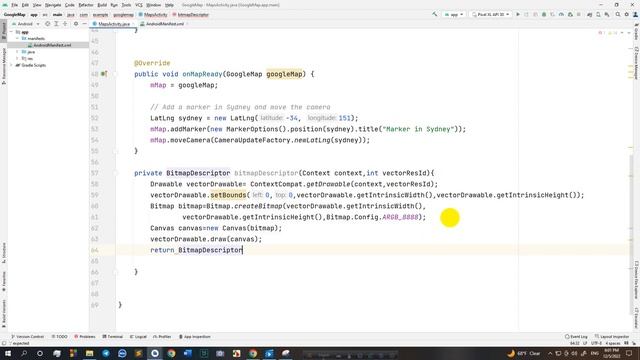Hide the Project panel with minus icon
The height and width of the screenshot is (360, 640).
coord(84,24)
